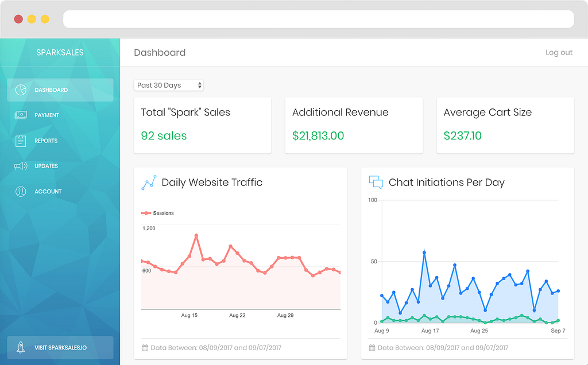Click the Log out link
The width and height of the screenshot is (588, 365).
[x=559, y=52]
